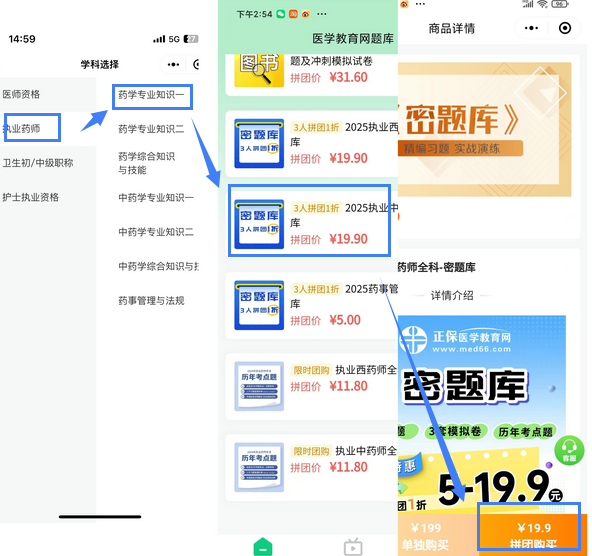Open 2025执业西 密题库 product title
The height and width of the screenshot is (556, 592).
344,135
